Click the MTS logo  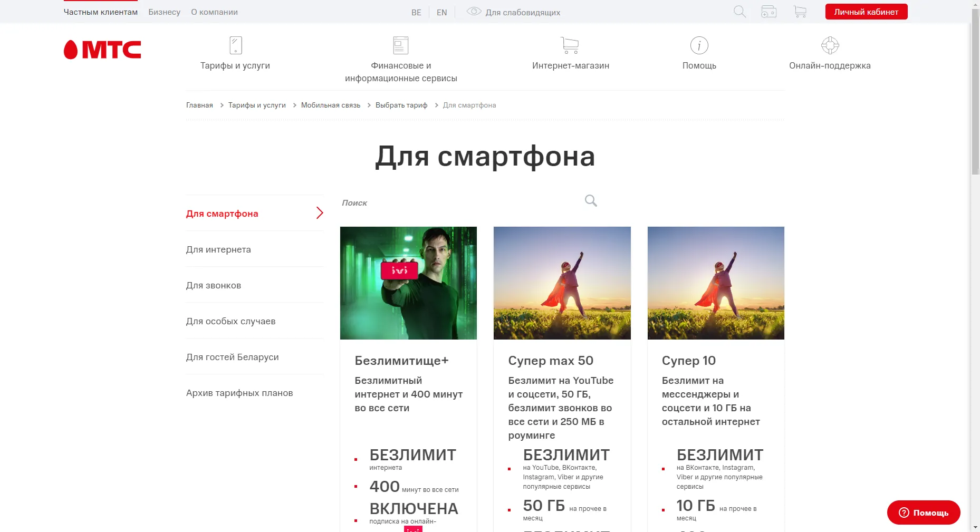[x=102, y=50]
